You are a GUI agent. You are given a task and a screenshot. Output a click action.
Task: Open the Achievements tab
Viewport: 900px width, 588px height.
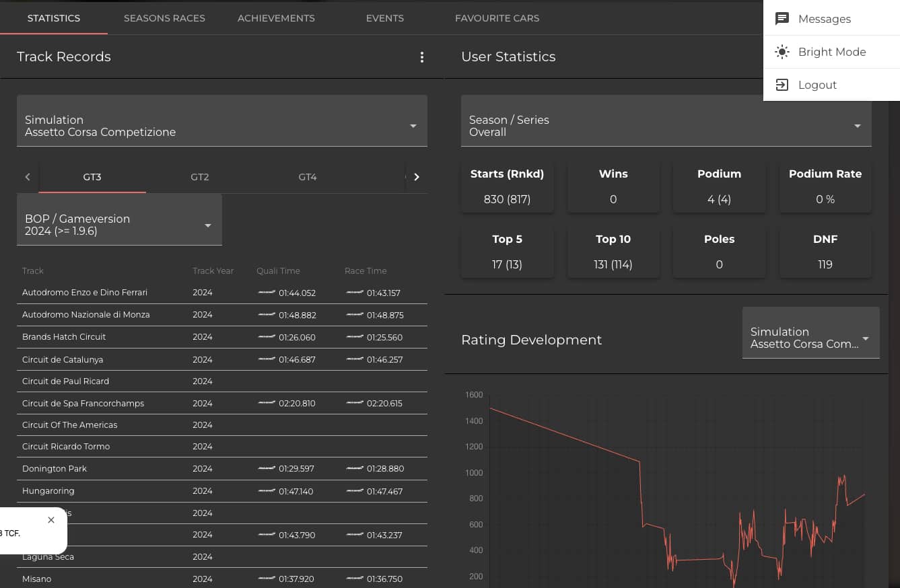[x=276, y=18]
